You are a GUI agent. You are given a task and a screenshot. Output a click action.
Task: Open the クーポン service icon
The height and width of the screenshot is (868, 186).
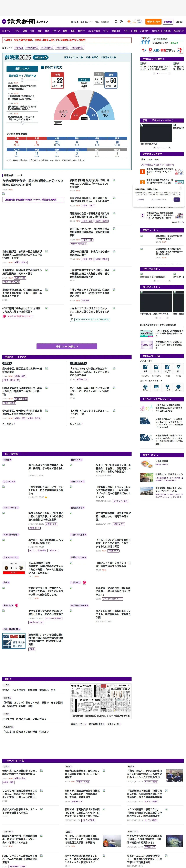point(156,388)
